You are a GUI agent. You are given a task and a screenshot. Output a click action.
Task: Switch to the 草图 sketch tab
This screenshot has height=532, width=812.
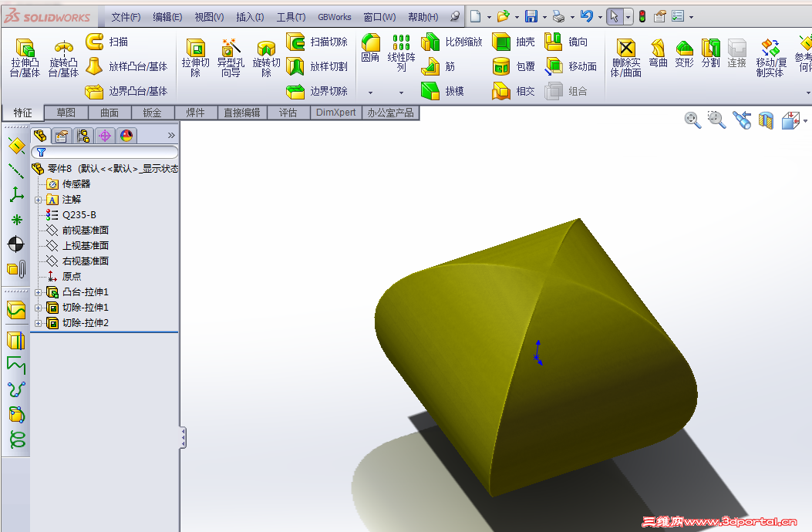click(66, 113)
